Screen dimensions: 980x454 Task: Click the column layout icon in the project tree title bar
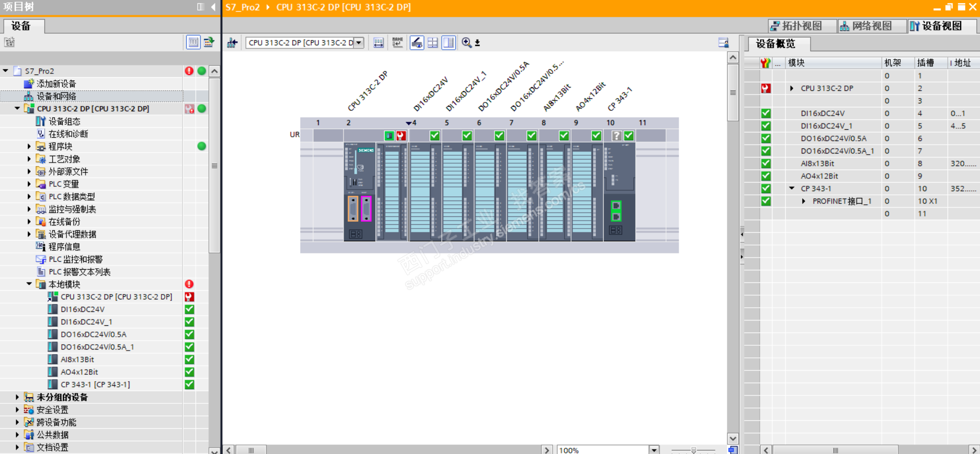coord(201,7)
